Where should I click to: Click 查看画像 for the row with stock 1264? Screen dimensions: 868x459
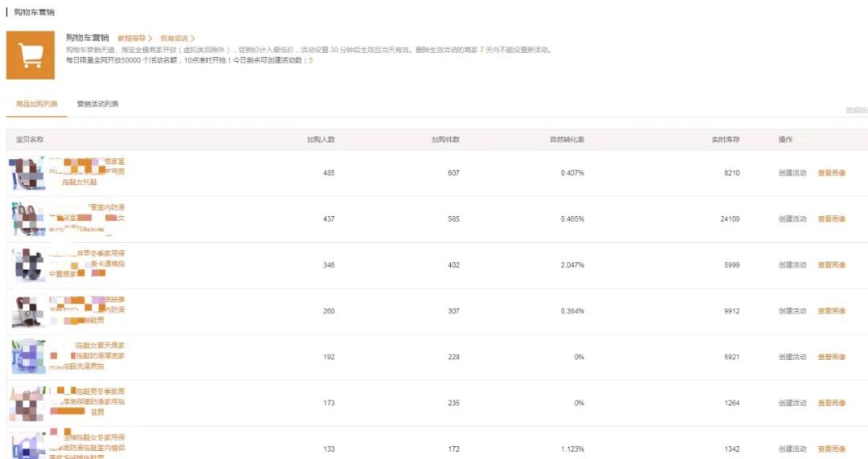click(832, 403)
